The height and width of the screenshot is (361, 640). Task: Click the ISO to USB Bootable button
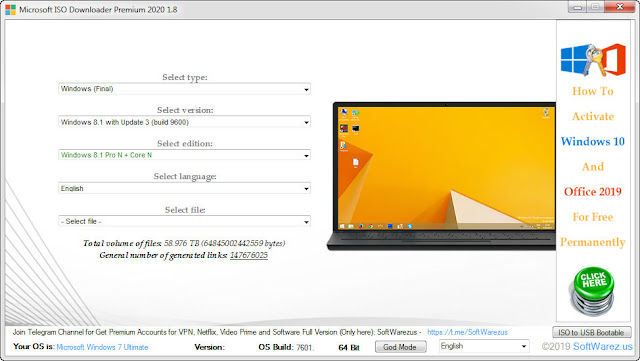pyautogui.click(x=591, y=332)
